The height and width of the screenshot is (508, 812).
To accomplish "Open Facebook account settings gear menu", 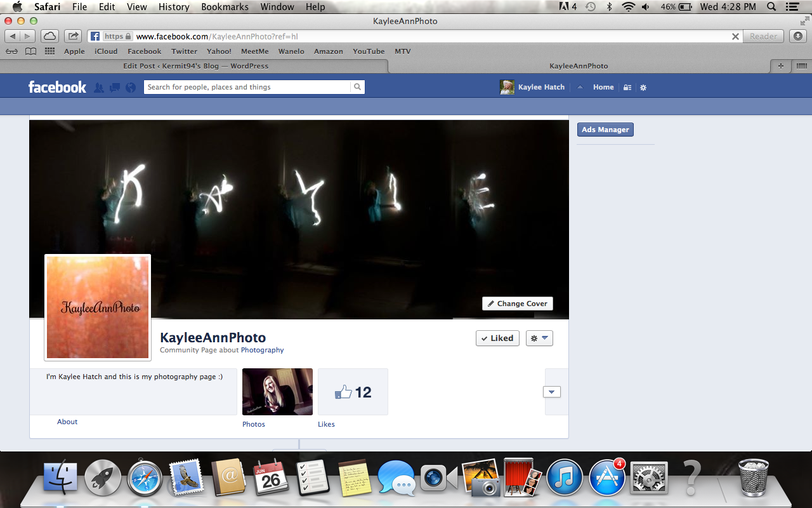I will coord(643,88).
